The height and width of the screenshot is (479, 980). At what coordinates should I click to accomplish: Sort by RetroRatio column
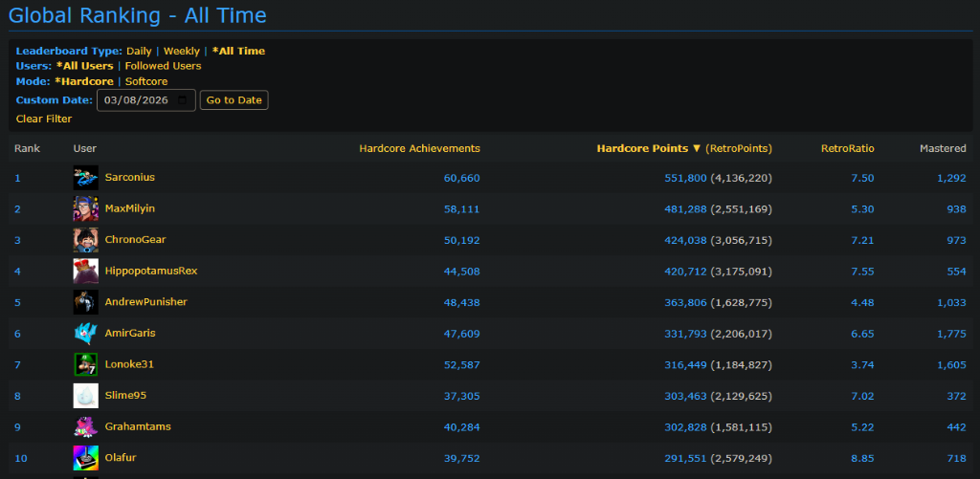848,148
